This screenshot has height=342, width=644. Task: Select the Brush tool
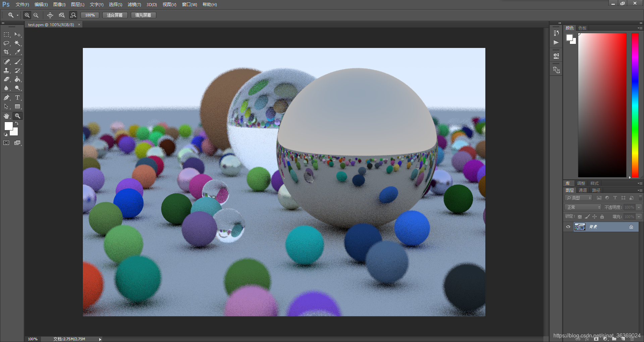click(17, 62)
